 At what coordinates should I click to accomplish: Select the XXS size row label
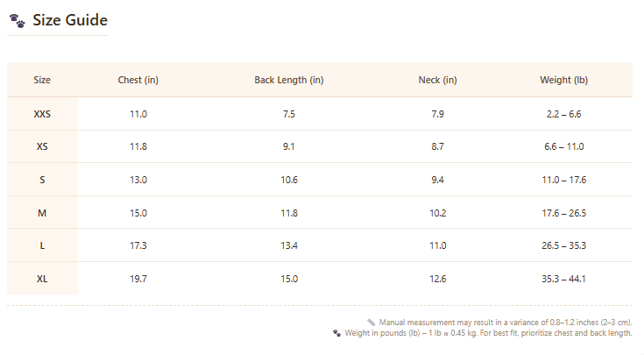pos(42,114)
